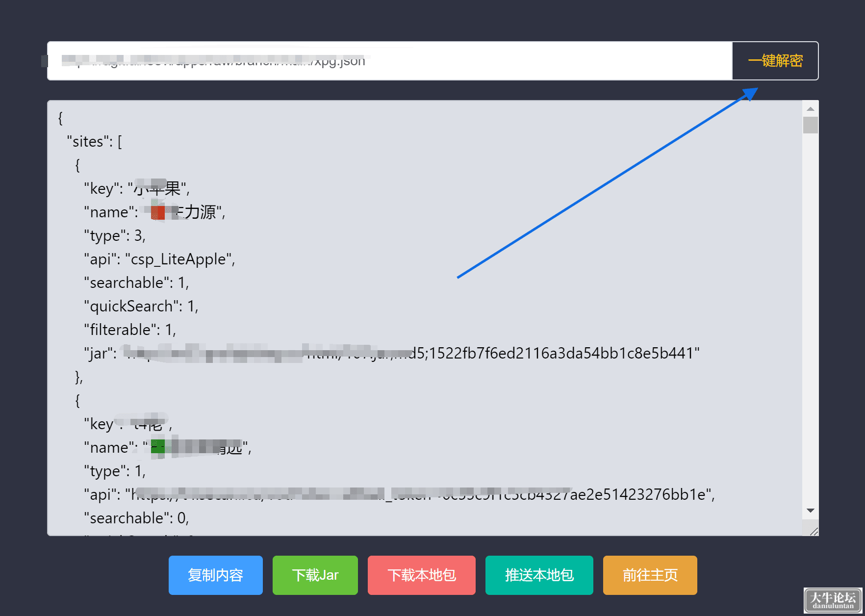Image resolution: width=865 pixels, height=616 pixels.
Task: Click the "type": 1 line
Action: point(115,471)
